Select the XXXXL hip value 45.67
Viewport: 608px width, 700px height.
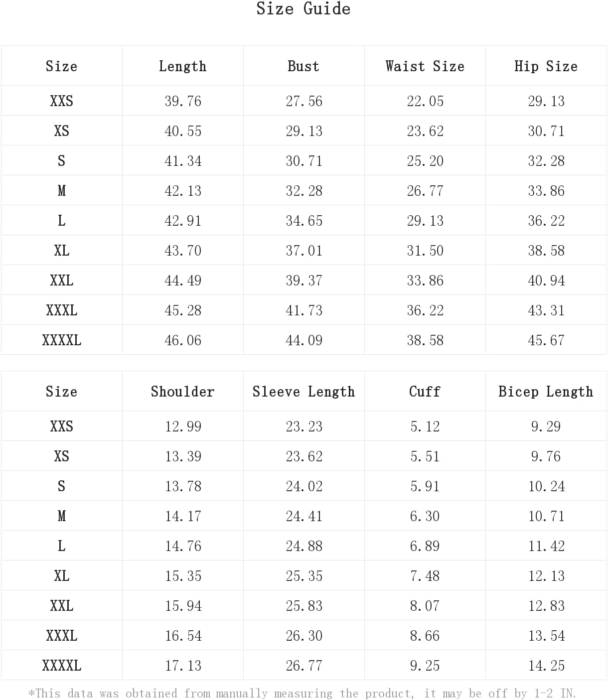click(546, 340)
